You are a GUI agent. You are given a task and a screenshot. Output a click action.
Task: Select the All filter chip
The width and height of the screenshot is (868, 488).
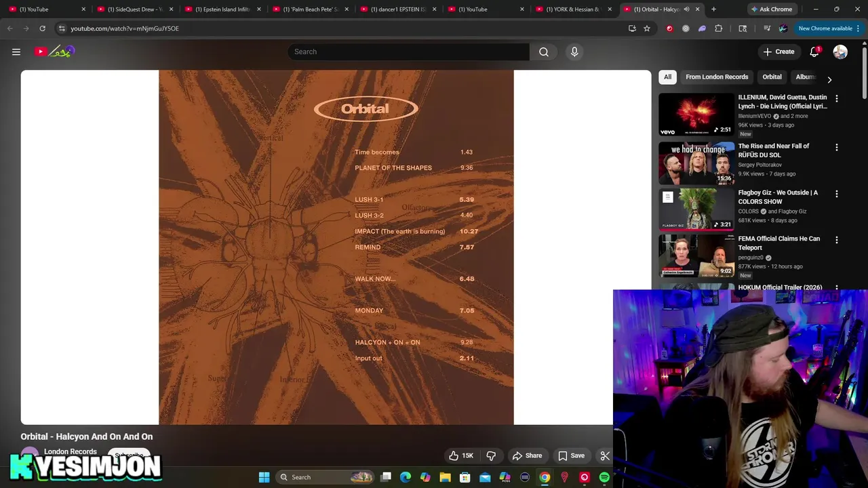pos(667,77)
